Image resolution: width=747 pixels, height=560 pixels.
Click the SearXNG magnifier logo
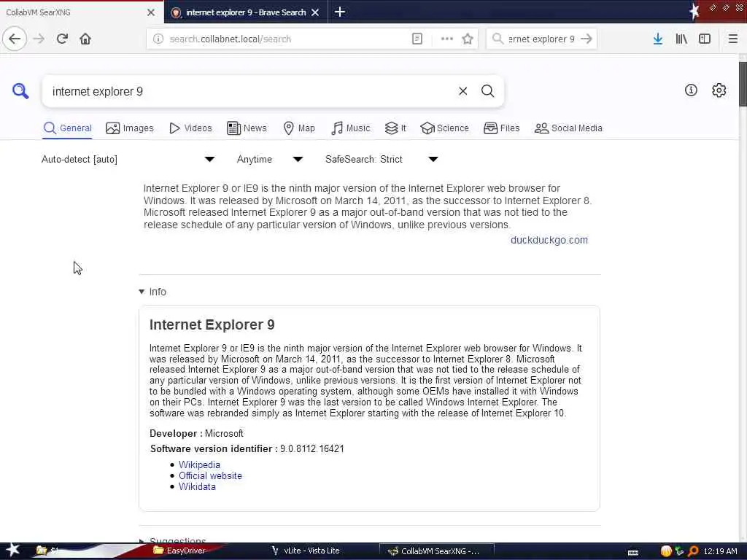tap(20, 90)
